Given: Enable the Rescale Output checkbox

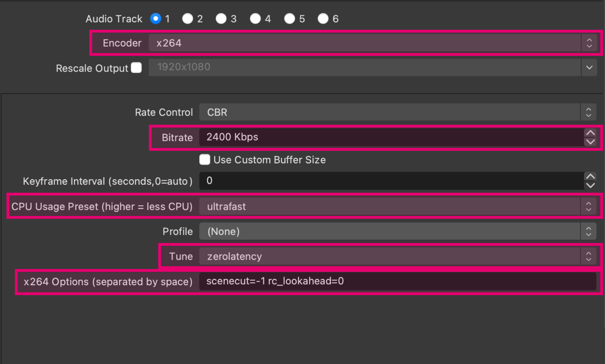Looking at the screenshot, I should [x=136, y=68].
